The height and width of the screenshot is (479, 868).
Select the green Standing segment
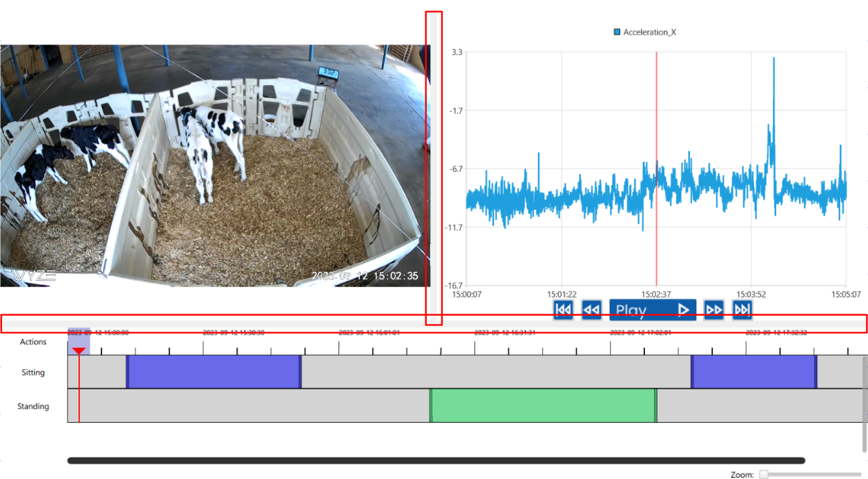tap(543, 405)
